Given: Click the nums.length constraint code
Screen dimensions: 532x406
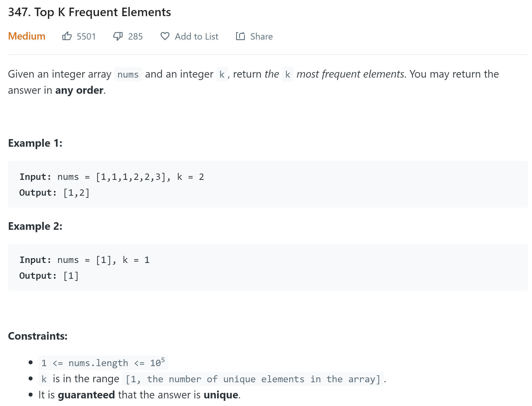Looking at the screenshot, I should [103, 363].
